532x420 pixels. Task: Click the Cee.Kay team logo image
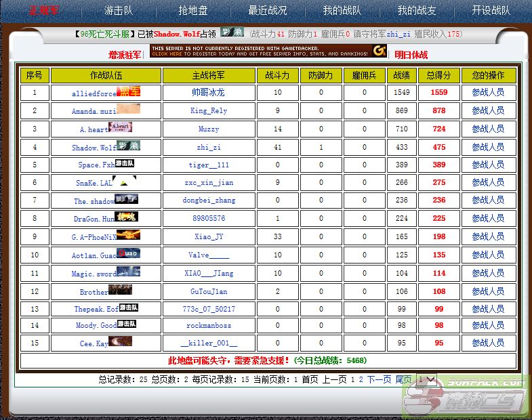pyautogui.click(x=120, y=341)
